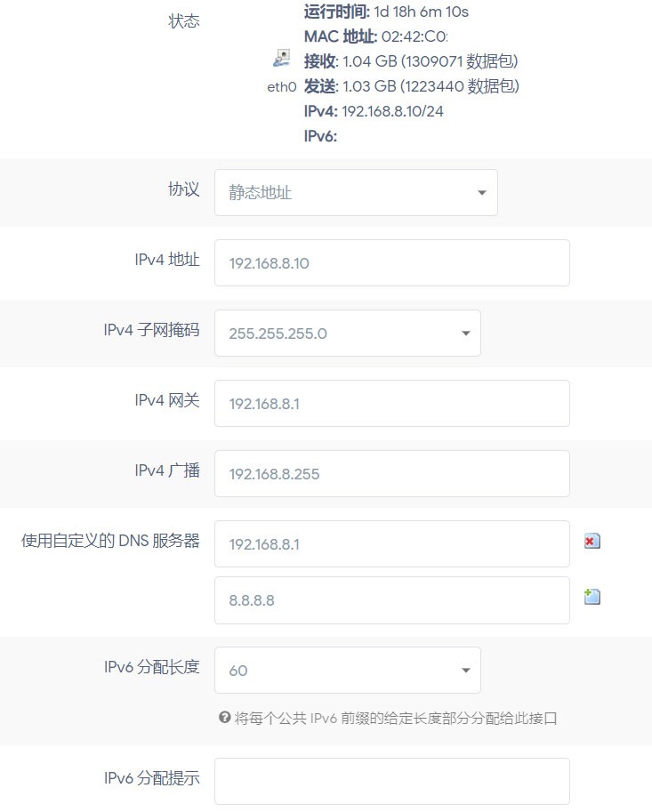
Task: Click into the IPv4 网关 field
Action: pos(391,404)
